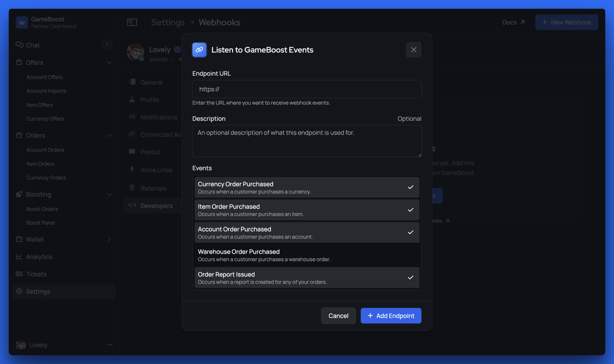Open the three-dots menu next to Lovely

coord(110,345)
